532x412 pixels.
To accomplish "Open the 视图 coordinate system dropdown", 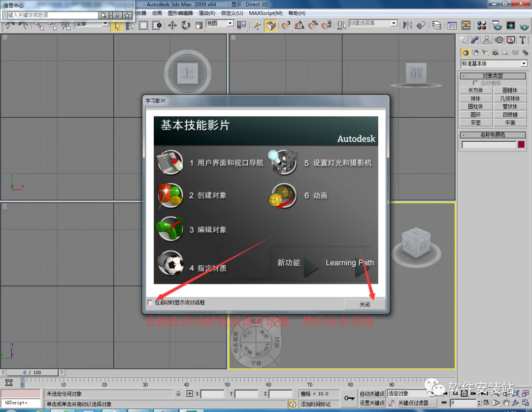I will pos(220,24).
